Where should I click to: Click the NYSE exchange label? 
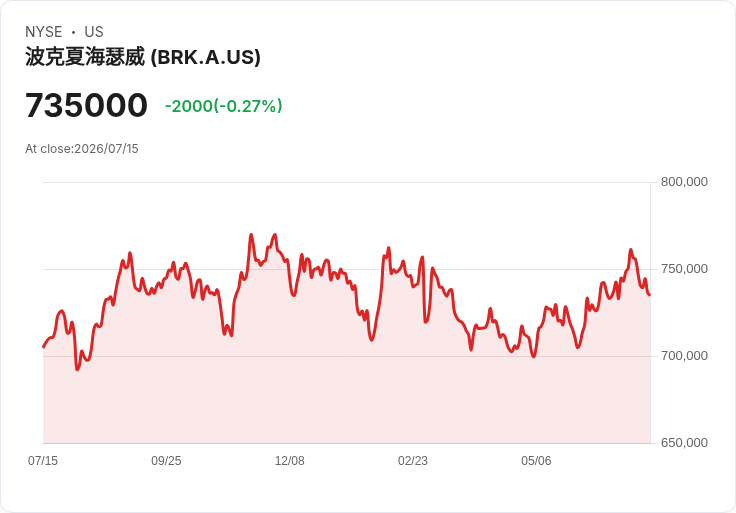tap(44, 32)
